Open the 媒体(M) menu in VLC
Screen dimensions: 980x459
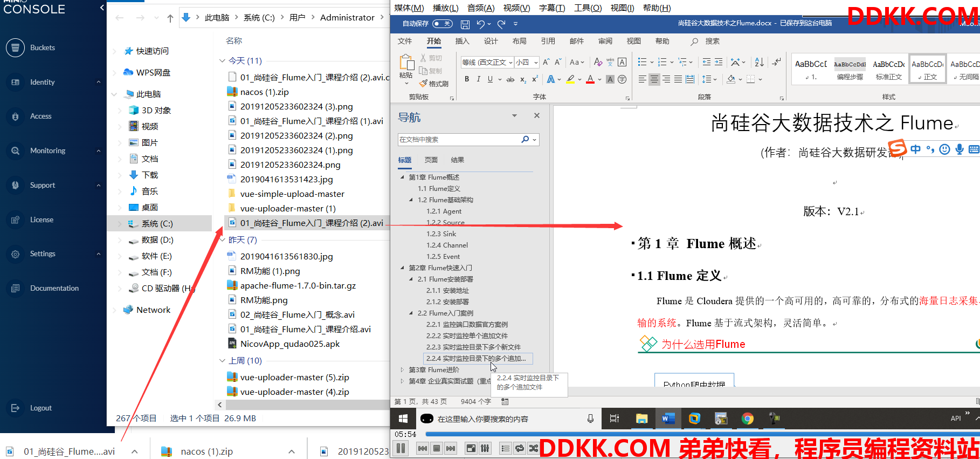point(409,8)
